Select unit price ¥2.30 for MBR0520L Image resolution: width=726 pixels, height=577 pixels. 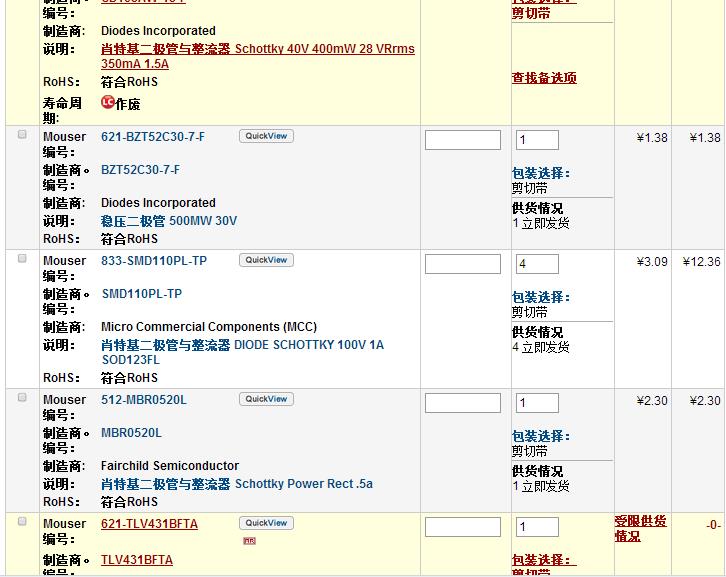[652, 401]
